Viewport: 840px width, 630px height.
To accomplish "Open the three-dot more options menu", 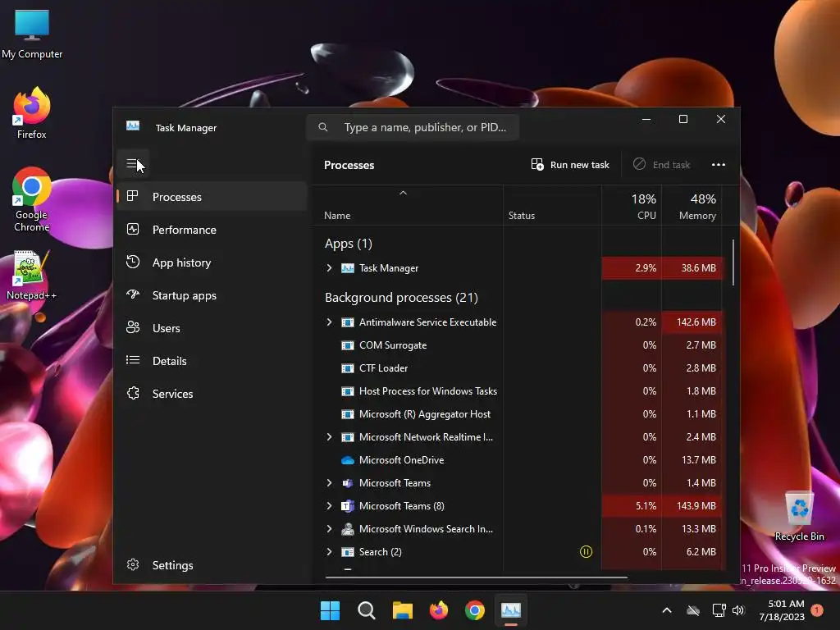I will [x=719, y=164].
